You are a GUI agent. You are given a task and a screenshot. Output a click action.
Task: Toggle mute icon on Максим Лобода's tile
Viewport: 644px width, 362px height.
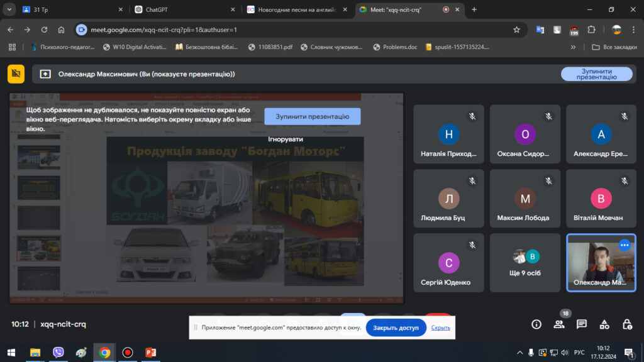click(548, 180)
